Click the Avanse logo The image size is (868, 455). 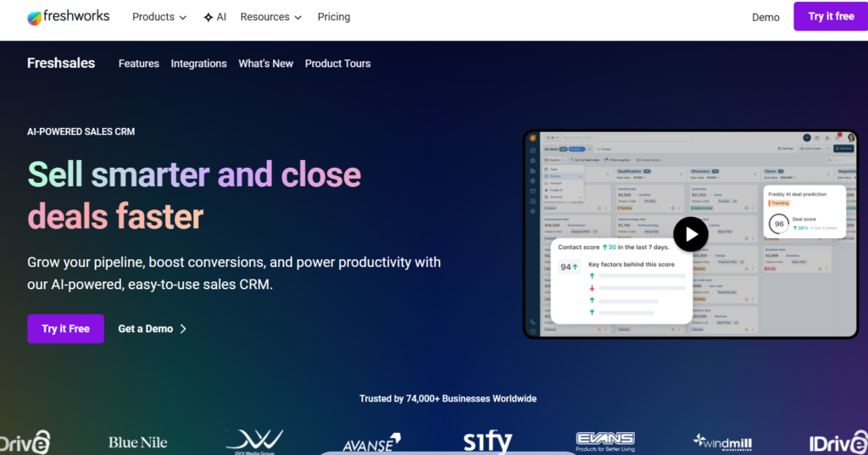point(371,443)
